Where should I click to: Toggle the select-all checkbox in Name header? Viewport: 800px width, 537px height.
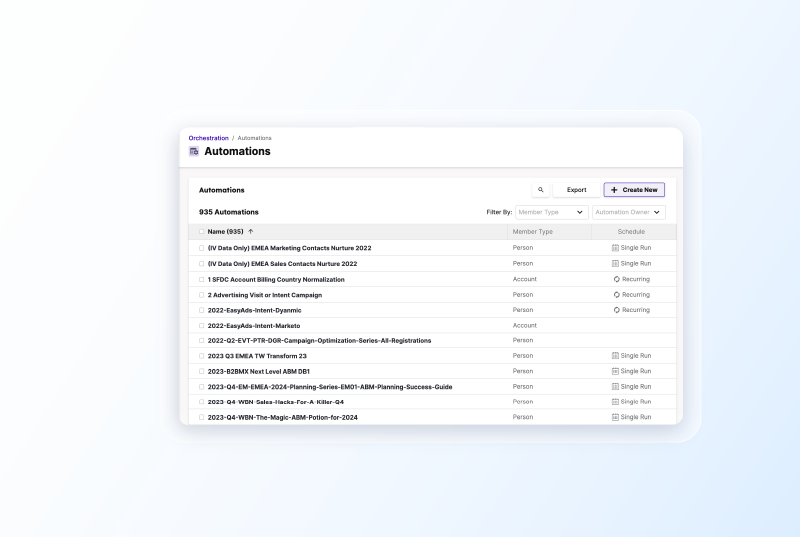point(202,232)
